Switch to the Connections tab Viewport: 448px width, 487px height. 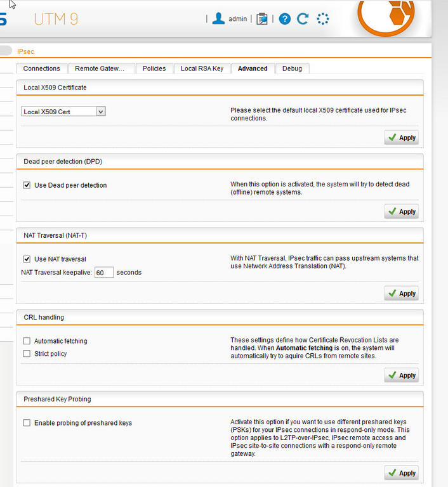coord(42,68)
